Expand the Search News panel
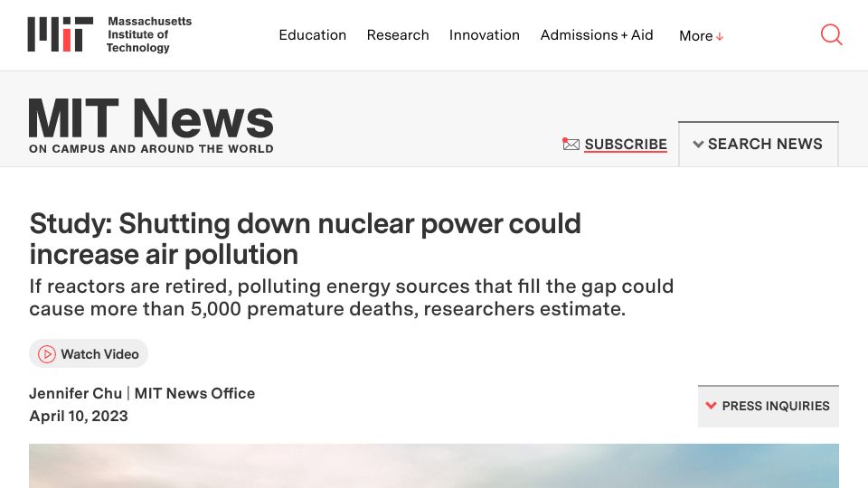Image resolution: width=868 pixels, height=488 pixels. [x=759, y=144]
